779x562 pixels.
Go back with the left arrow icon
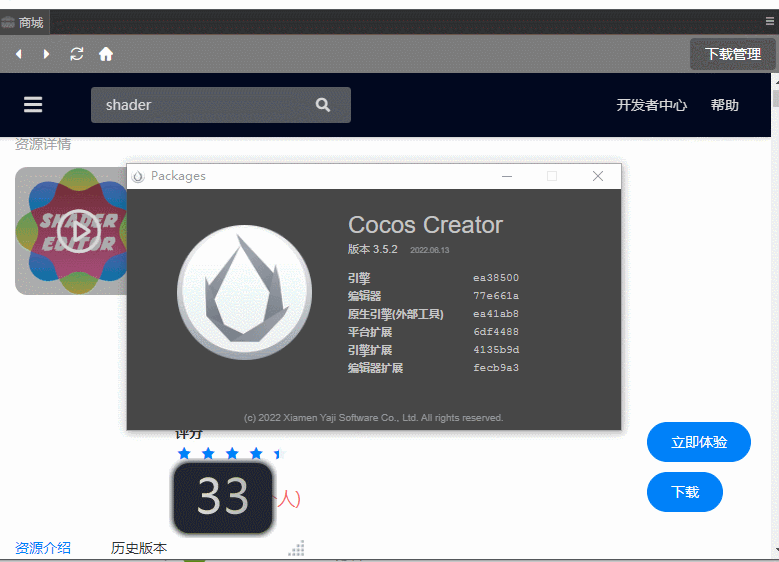[19, 54]
